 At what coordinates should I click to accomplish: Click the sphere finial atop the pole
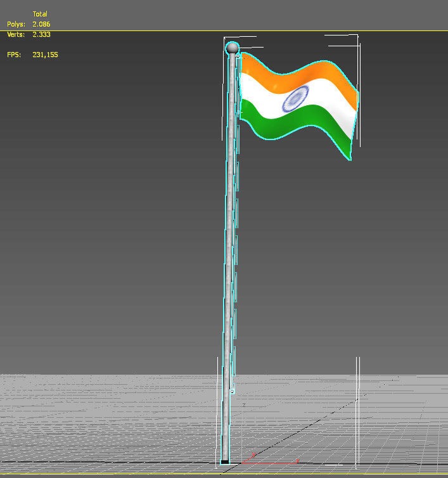pos(232,48)
